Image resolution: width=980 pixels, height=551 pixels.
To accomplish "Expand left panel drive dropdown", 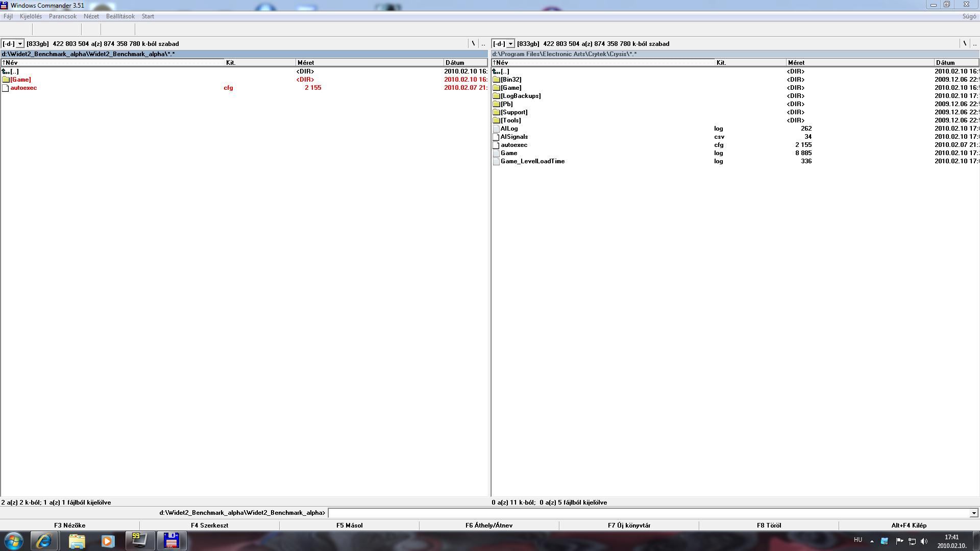I will pos(20,44).
